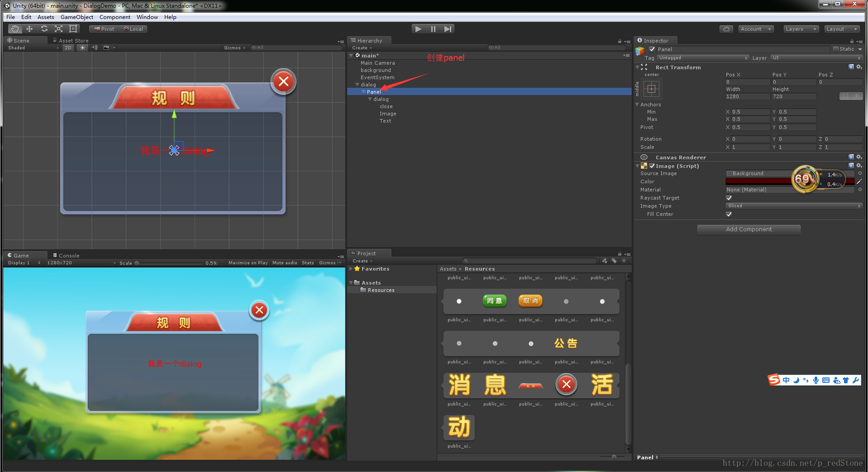The image size is (868, 472).
Task: Collapse the Panel item in Hierarchy
Action: point(363,92)
